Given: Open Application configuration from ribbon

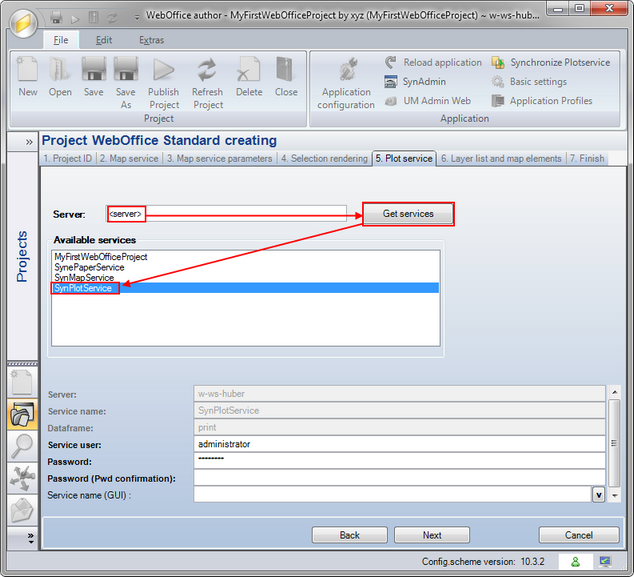Looking at the screenshot, I should click(x=346, y=83).
